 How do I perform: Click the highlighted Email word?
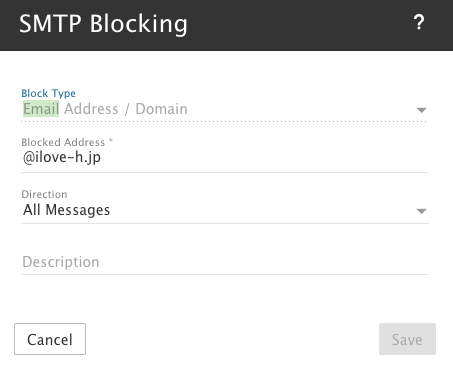coord(41,109)
